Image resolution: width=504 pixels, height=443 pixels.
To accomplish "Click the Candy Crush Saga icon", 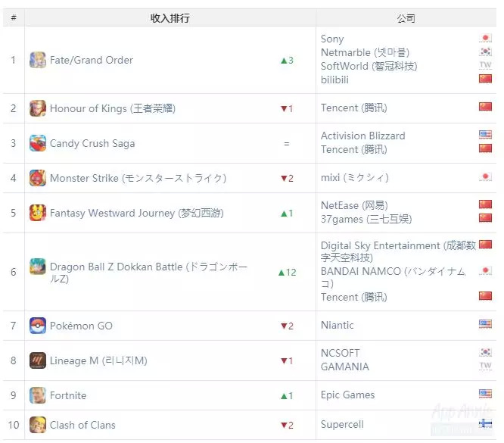I will pos(37,143).
